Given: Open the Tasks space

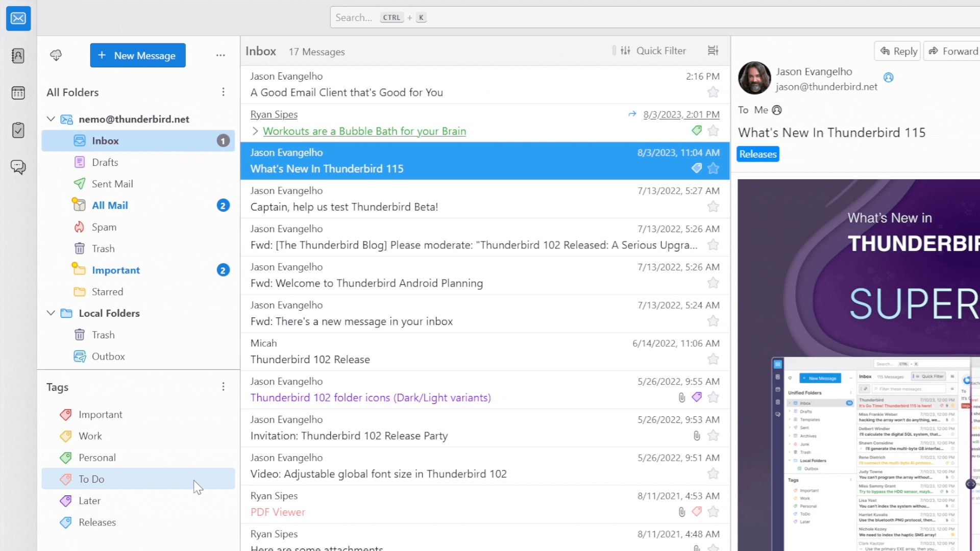Looking at the screenshot, I should (x=18, y=130).
